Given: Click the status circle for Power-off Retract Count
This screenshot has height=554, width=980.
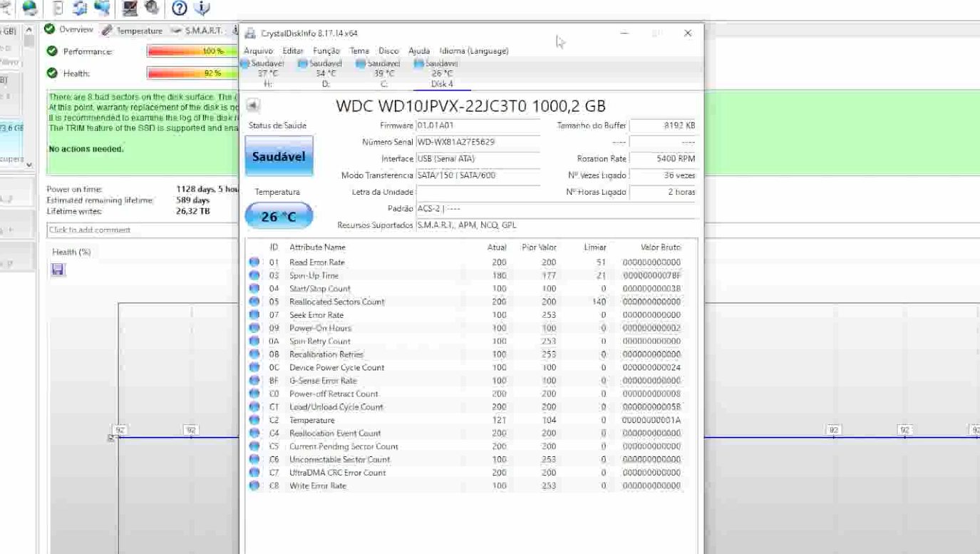Looking at the screenshot, I should (x=254, y=394).
